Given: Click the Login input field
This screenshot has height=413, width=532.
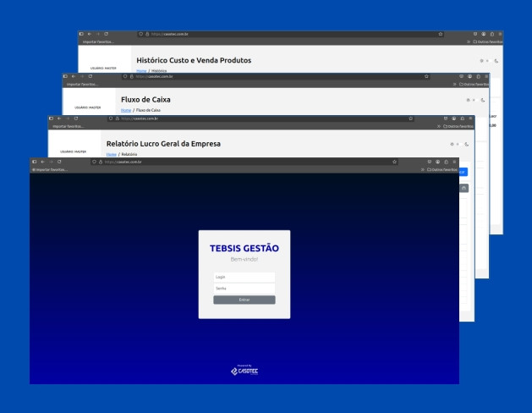Looking at the screenshot, I should click(244, 277).
